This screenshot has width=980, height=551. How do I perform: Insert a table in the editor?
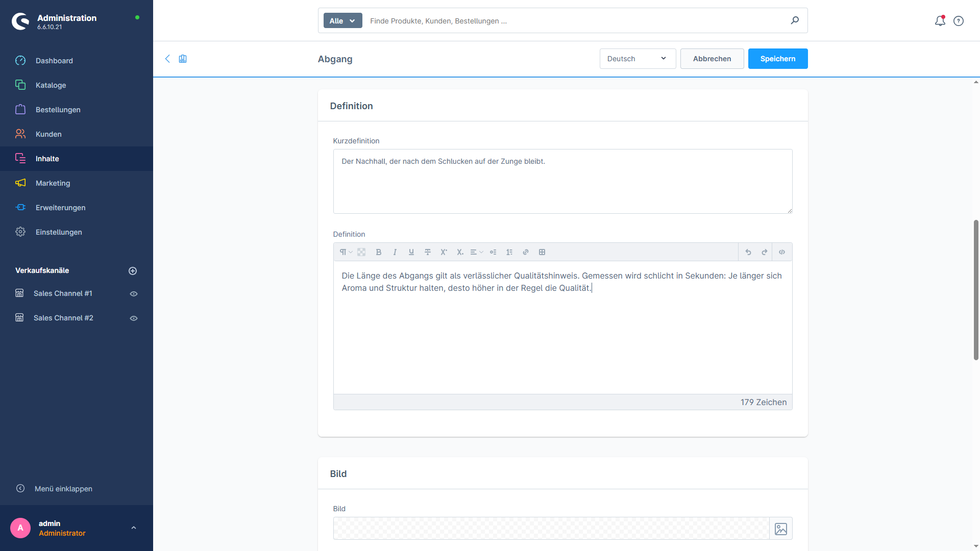click(x=542, y=252)
